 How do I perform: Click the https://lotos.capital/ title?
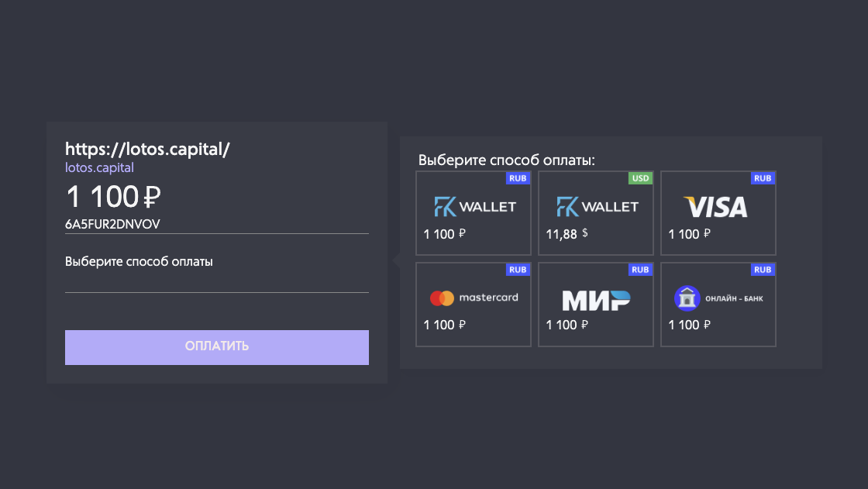tap(147, 149)
